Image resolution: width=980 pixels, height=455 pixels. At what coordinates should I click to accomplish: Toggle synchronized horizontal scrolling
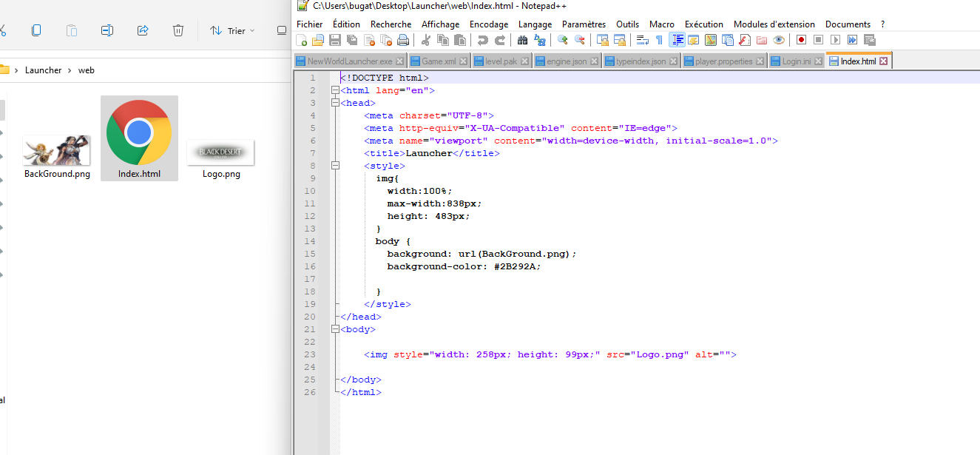(x=620, y=40)
